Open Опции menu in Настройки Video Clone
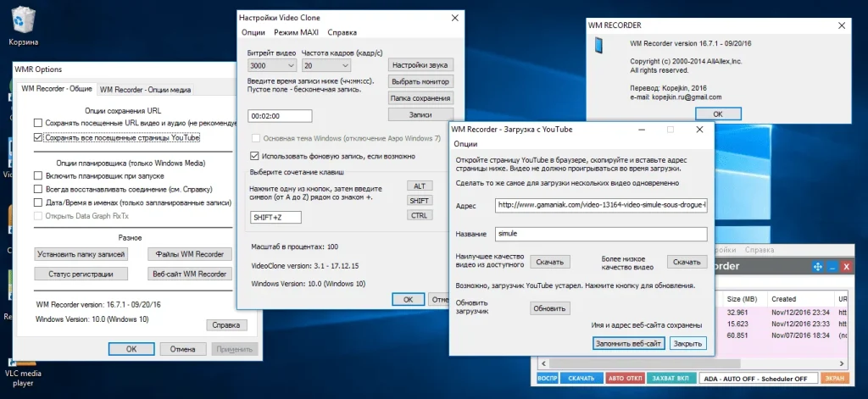 pos(253,32)
